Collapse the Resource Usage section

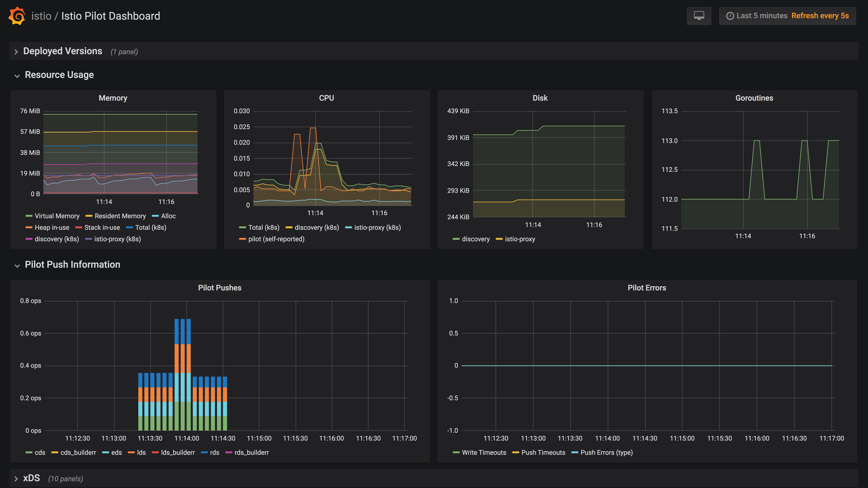[x=59, y=75]
